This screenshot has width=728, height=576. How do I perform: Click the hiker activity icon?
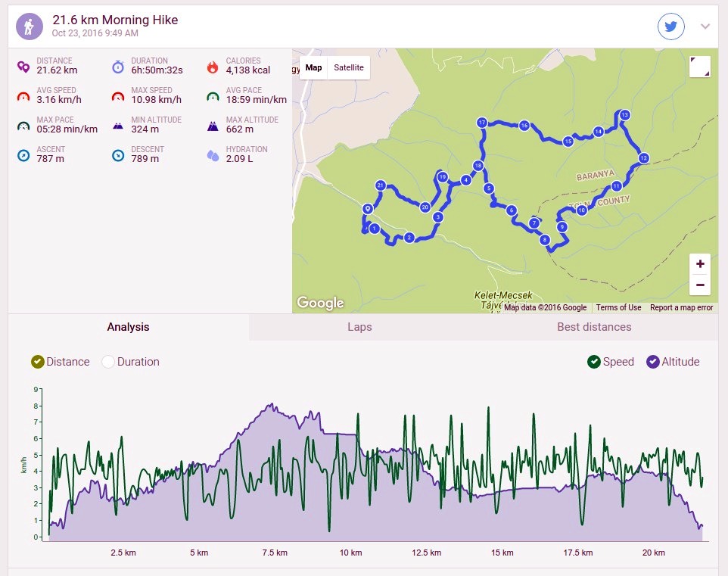click(x=30, y=26)
